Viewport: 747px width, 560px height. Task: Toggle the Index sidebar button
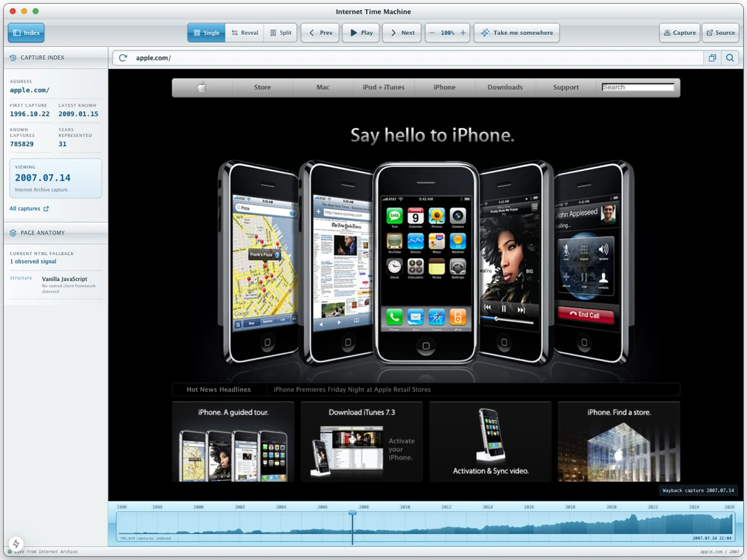[x=26, y=33]
